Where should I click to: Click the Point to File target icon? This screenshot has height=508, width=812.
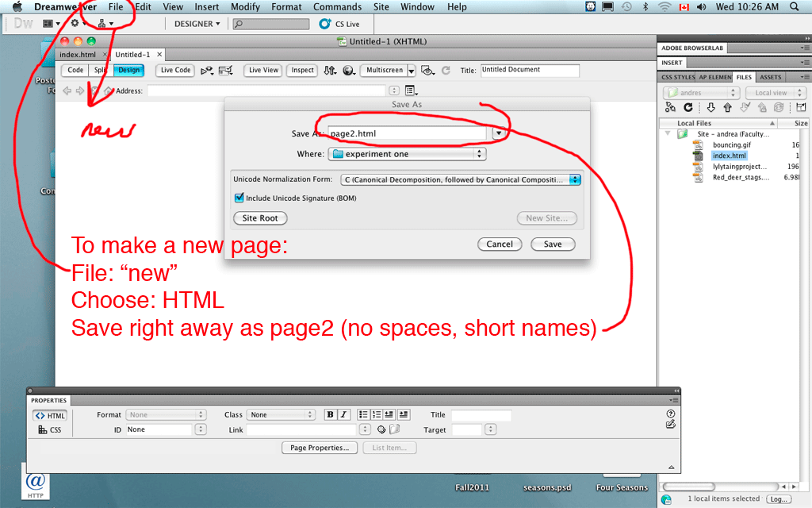coord(381,429)
